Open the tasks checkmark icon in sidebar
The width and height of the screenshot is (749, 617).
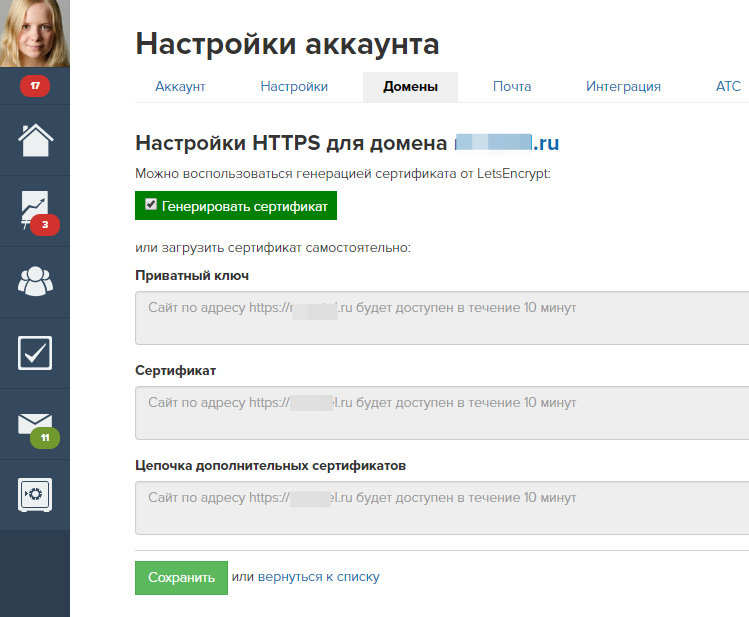pyautogui.click(x=35, y=353)
